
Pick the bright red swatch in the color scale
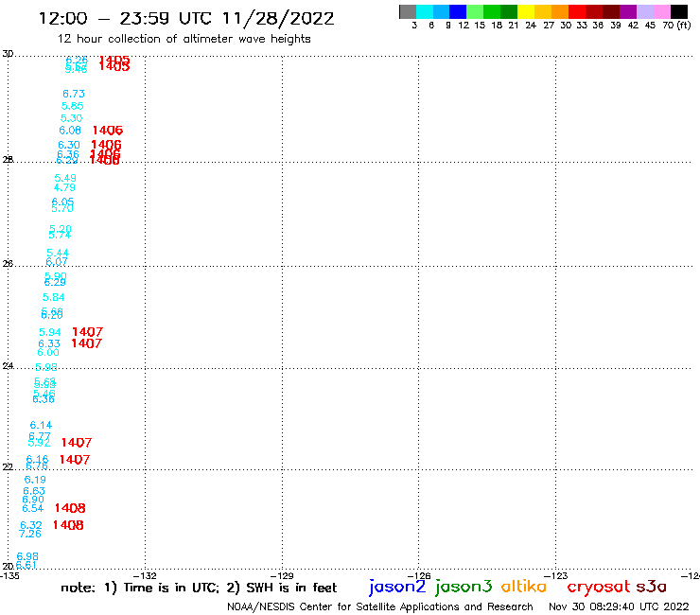click(x=577, y=11)
